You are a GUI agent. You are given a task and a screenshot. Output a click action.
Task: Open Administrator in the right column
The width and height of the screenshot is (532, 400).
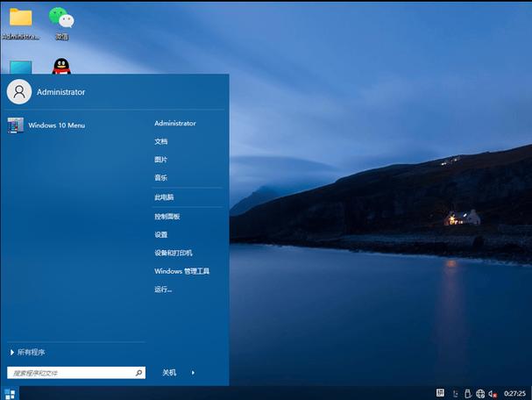click(175, 124)
